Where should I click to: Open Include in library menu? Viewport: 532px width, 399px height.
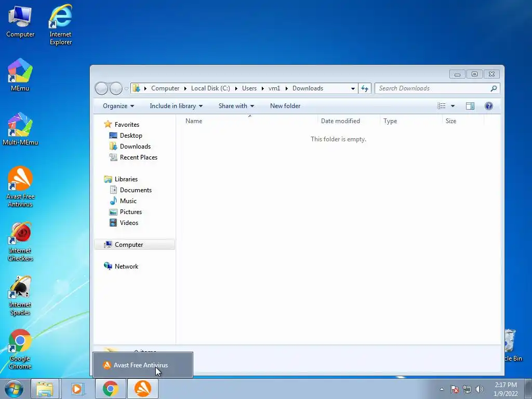pyautogui.click(x=176, y=106)
